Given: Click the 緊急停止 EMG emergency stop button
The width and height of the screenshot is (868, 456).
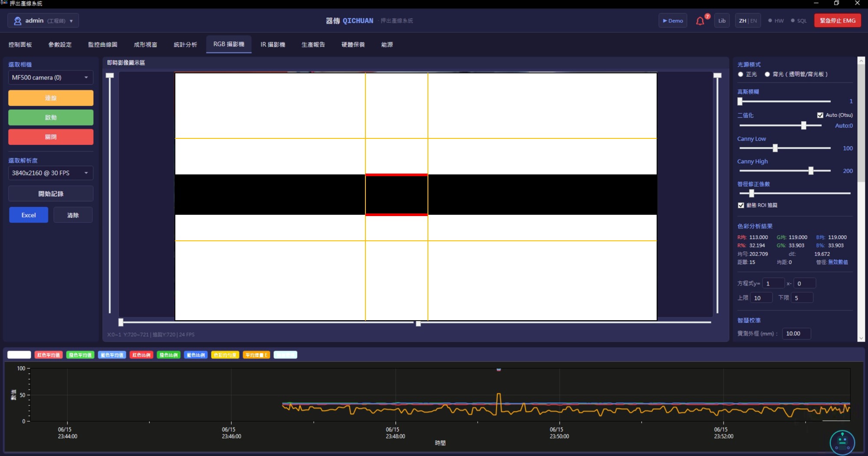Looking at the screenshot, I should (838, 21).
